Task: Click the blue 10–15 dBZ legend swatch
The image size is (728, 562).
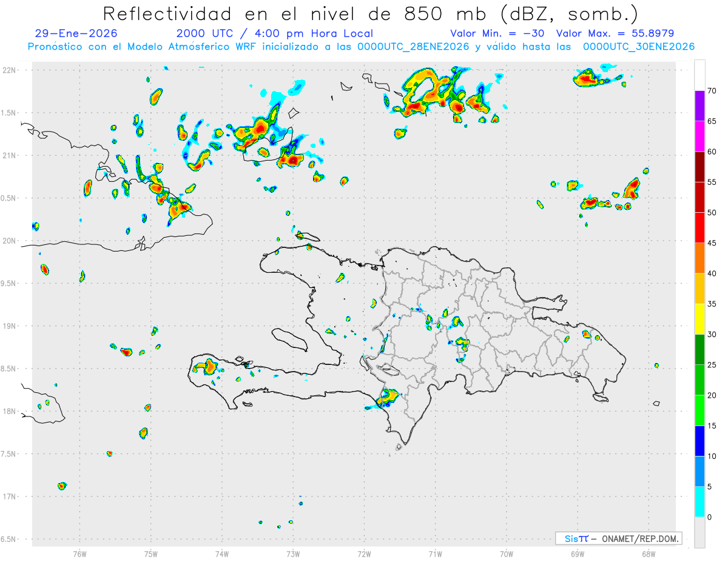Action: 699,441
